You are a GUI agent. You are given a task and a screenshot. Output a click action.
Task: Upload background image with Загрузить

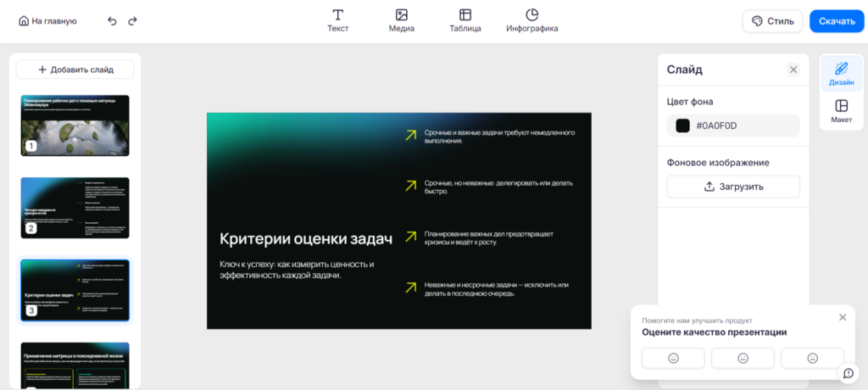click(x=733, y=187)
